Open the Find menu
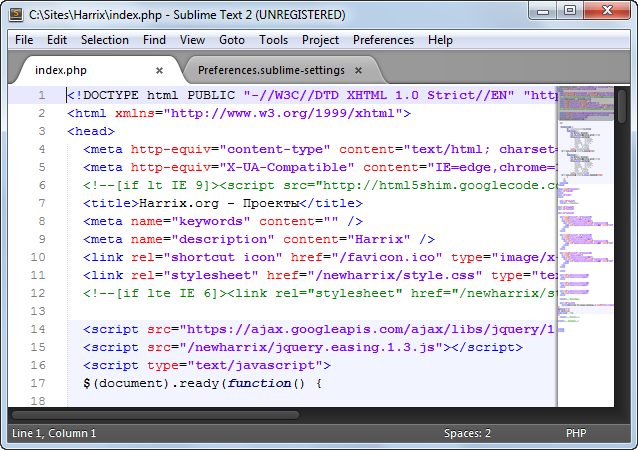The width and height of the screenshot is (638, 450). click(154, 40)
